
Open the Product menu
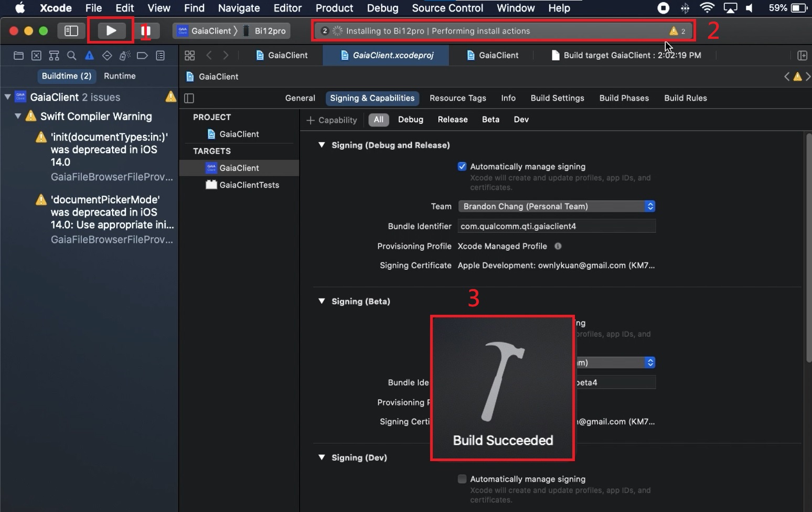coord(334,8)
